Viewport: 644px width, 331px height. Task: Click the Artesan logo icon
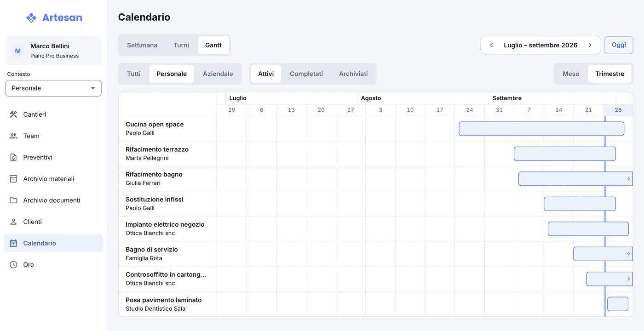(x=31, y=18)
